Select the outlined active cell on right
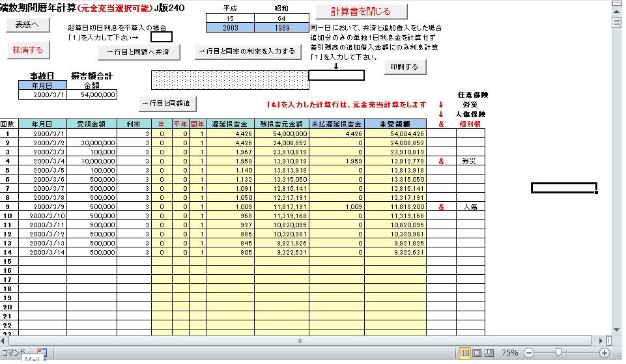Image resolution: width=626 pixels, height=364 pixels. (x=563, y=188)
